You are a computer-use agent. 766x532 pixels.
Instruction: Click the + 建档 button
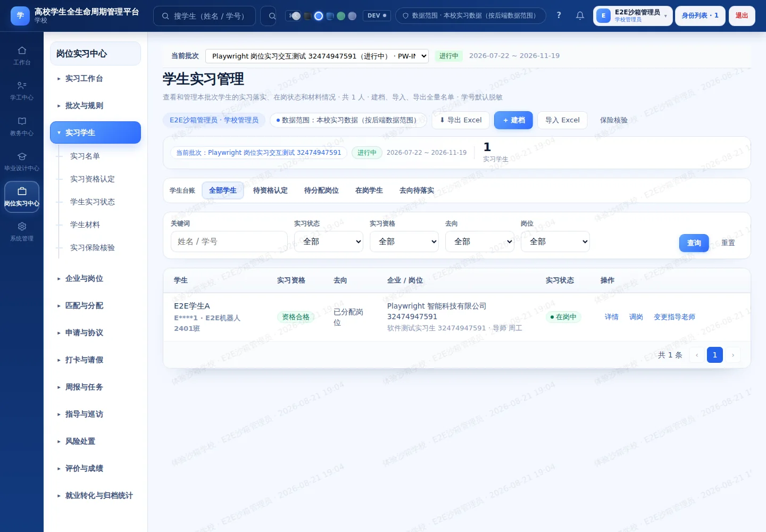point(513,120)
